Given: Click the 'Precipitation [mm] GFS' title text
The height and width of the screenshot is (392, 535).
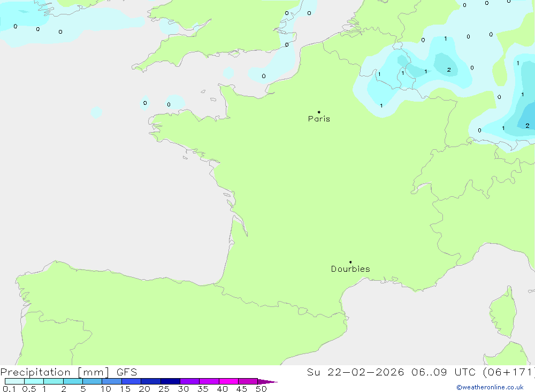Looking at the screenshot, I should coord(68,372).
